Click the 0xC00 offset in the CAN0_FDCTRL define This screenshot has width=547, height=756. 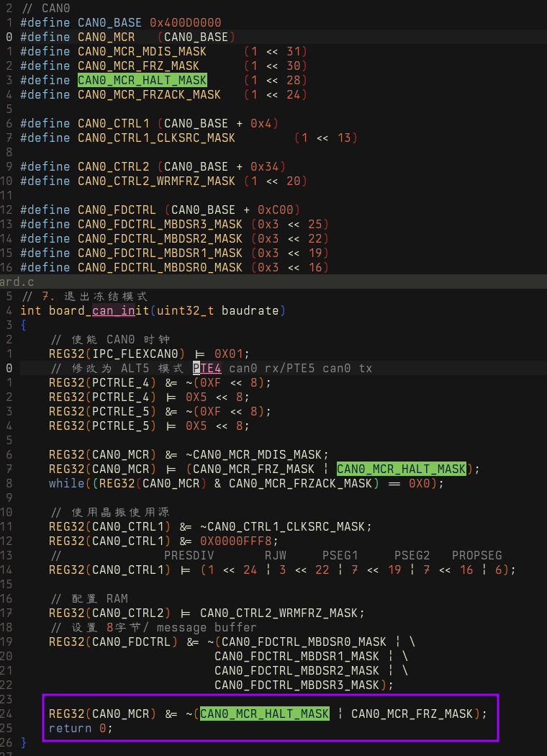[275, 210]
